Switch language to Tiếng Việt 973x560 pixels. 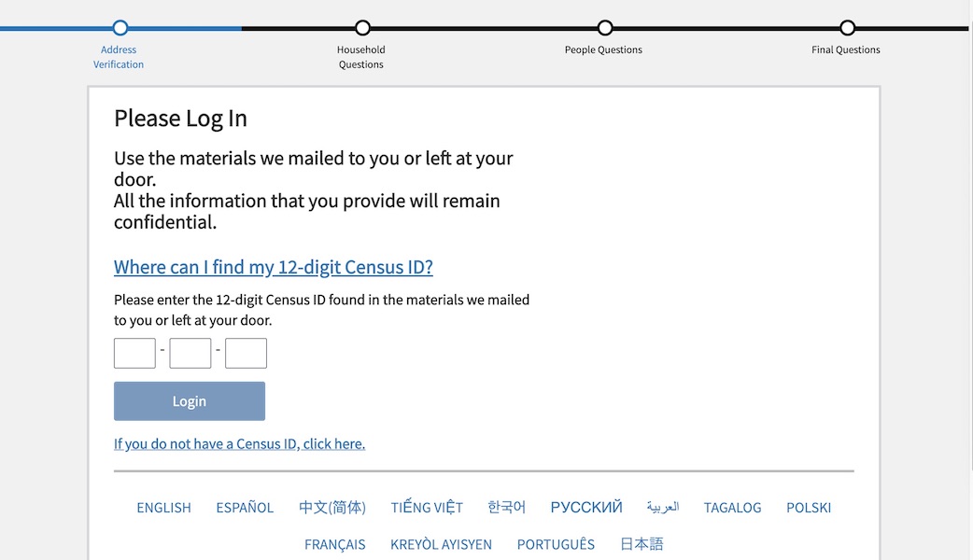427,508
